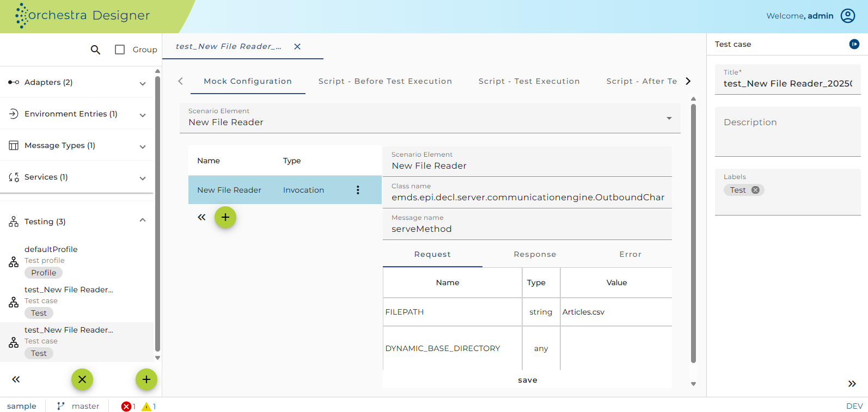This screenshot has width=868, height=412.
Task: Navigate tabs right with the forward chevron
Action: [688, 81]
